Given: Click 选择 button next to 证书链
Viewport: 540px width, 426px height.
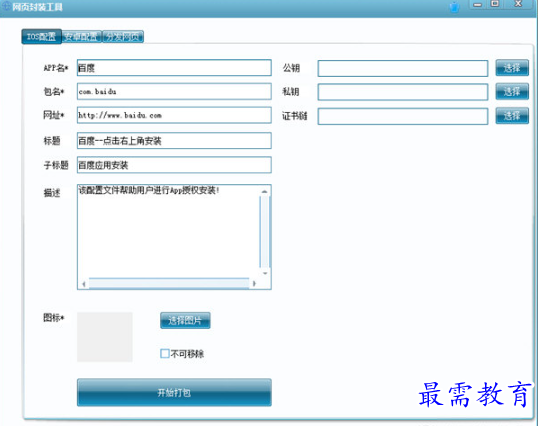Looking at the screenshot, I should 512,116.
